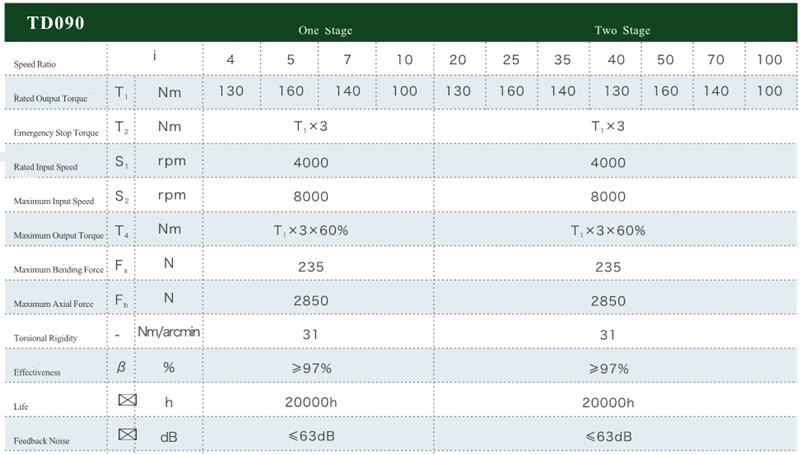Select the Two Stage 2850 axial force value
The image size is (800, 454).
pyautogui.click(x=608, y=298)
